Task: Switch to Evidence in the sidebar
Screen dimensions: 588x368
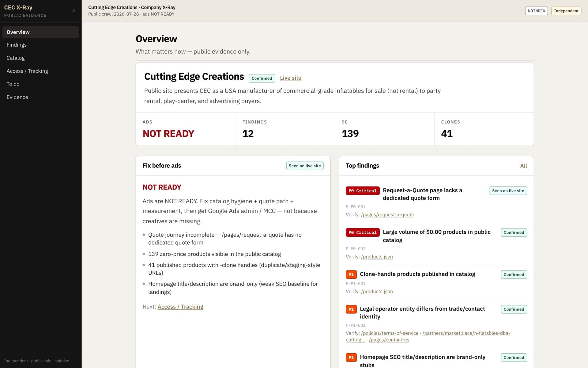Action: coord(40,97)
